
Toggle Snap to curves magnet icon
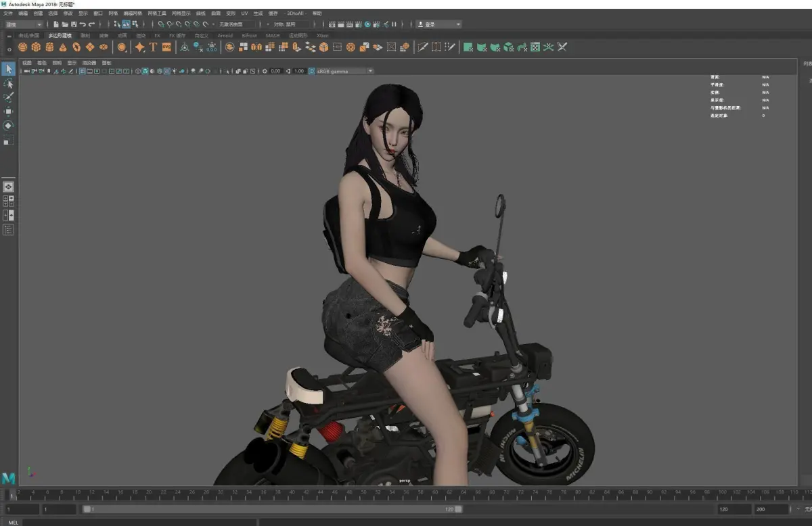[x=170, y=24]
